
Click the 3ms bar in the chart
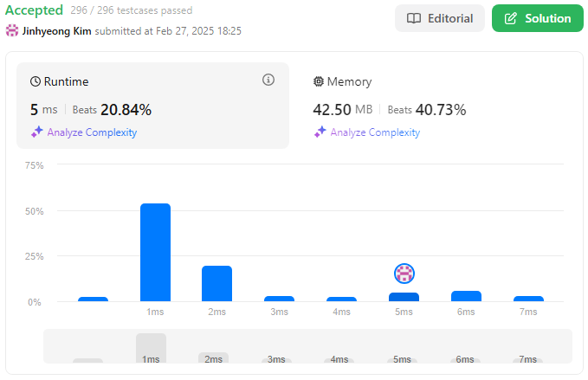pyautogui.click(x=279, y=299)
